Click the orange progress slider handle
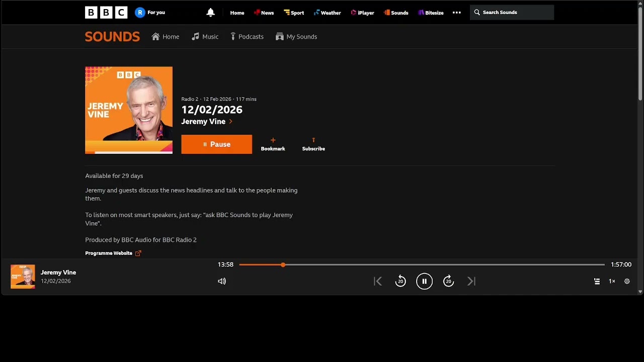The height and width of the screenshot is (362, 644). tap(283, 264)
